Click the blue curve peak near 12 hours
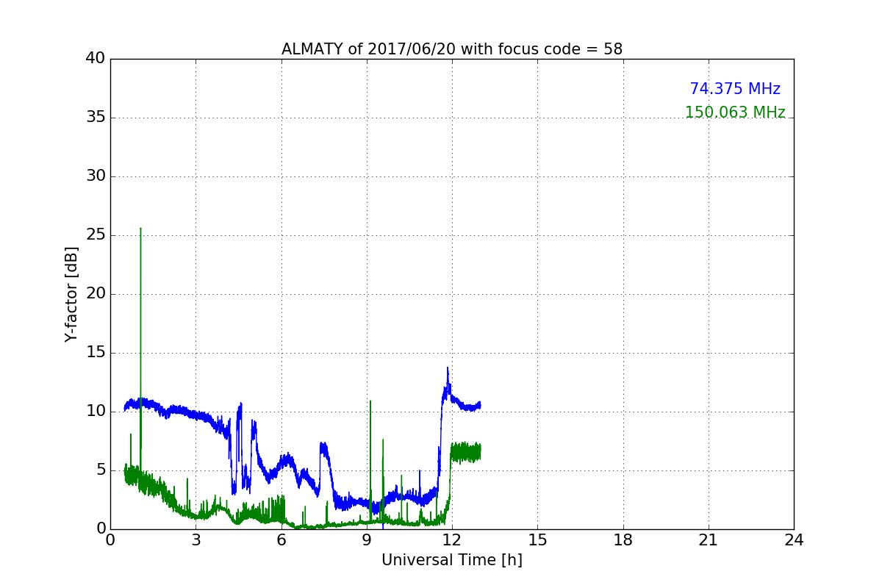Image resolution: width=882 pixels, height=588 pixels. click(x=447, y=368)
